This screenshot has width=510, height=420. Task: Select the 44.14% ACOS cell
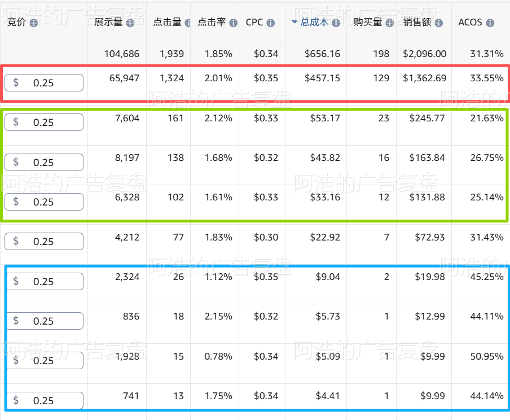coord(487,396)
